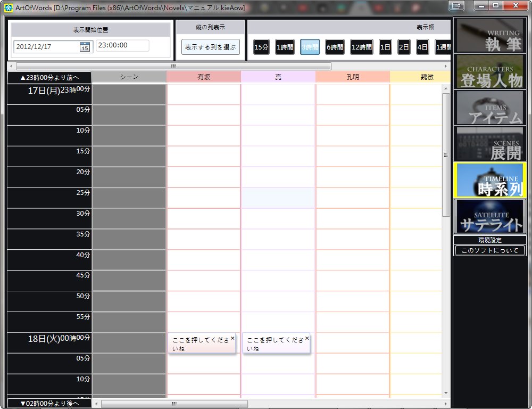The image size is (532, 409).
Task: Select the TIMELINE 時系列 section
Action: coord(490,180)
